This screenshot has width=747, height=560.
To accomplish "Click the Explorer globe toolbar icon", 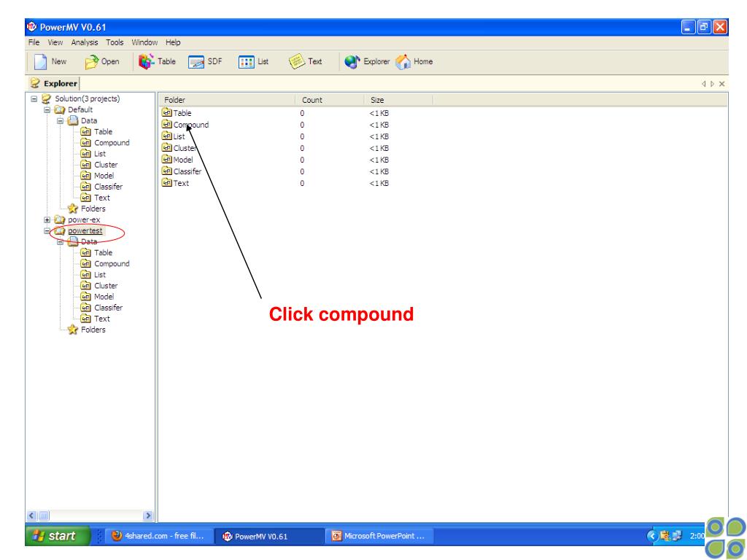I will tap(352, 61).
